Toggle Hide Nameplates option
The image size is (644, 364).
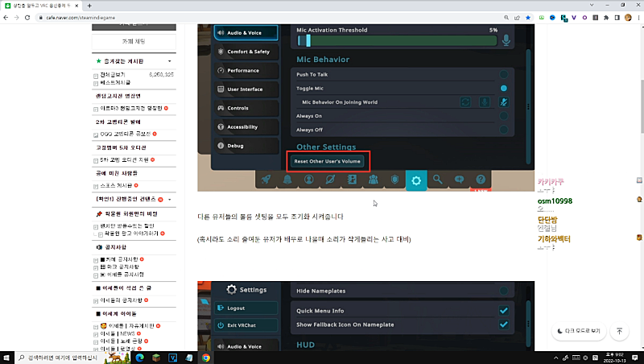(x=504, y=291)
